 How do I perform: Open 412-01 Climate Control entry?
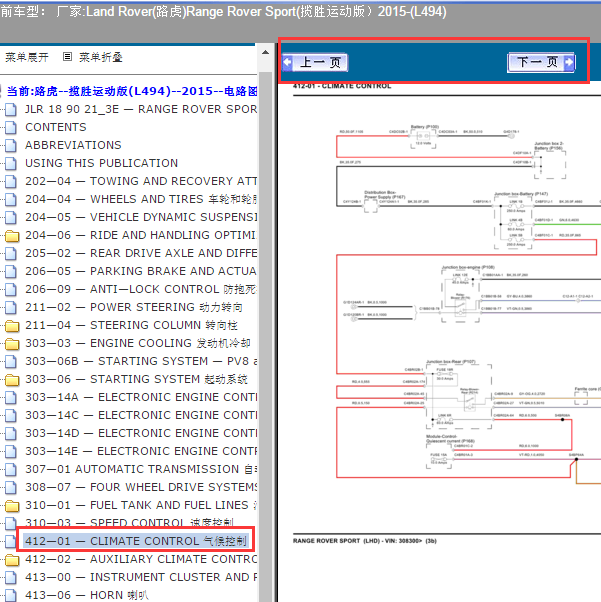[136, 541]
